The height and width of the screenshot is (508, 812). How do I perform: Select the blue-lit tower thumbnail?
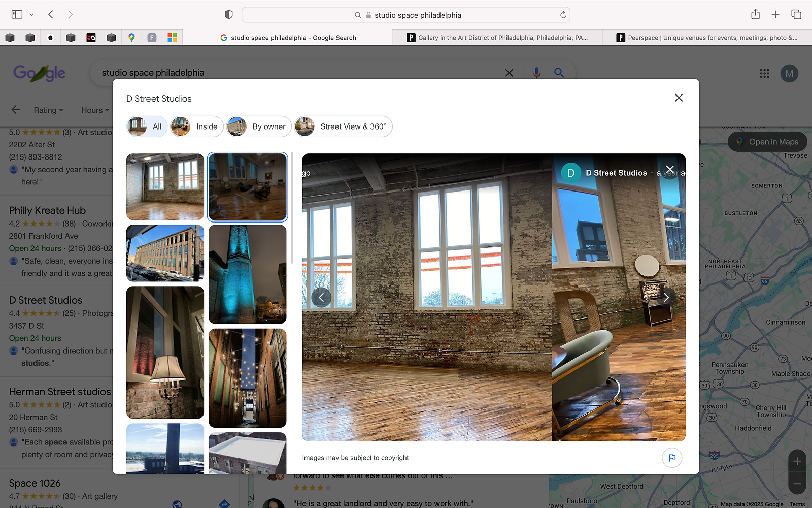pyautogui.click(x=248, y=274)
